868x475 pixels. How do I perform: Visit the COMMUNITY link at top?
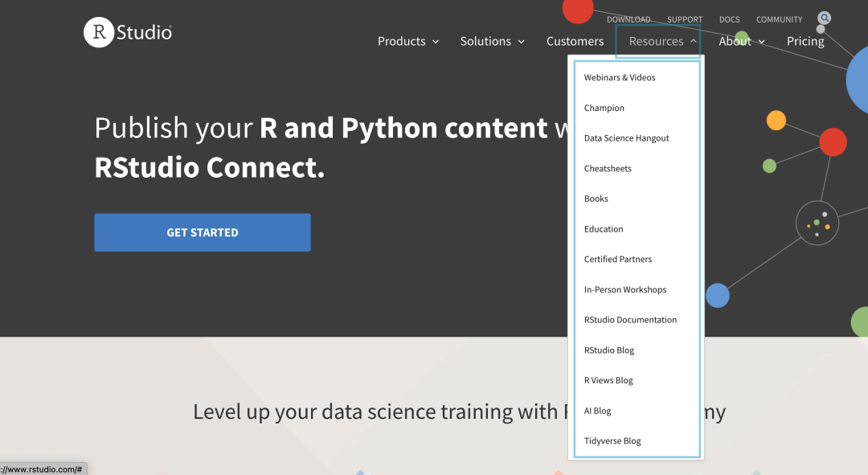(779, 19)
